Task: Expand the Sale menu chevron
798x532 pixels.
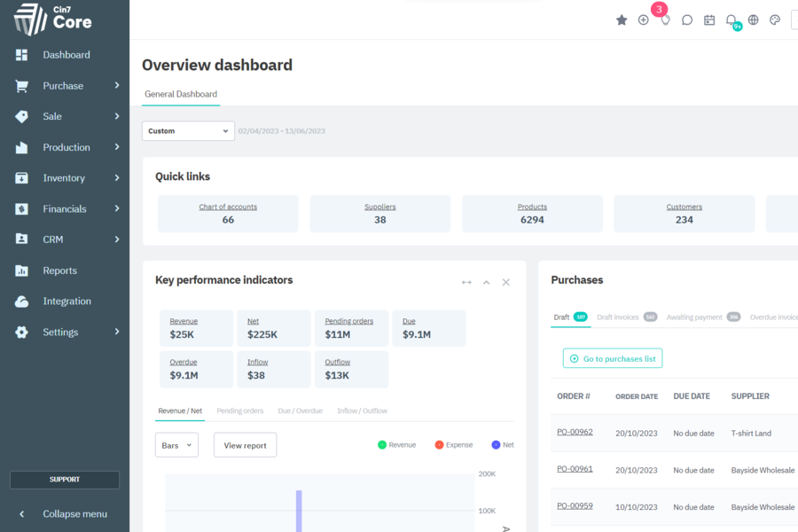Action: [117, 116]
